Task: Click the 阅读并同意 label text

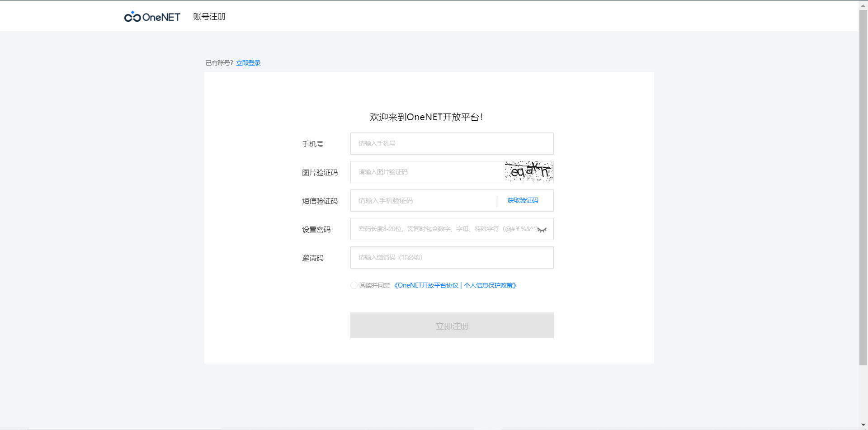Action: coord(375,285)
